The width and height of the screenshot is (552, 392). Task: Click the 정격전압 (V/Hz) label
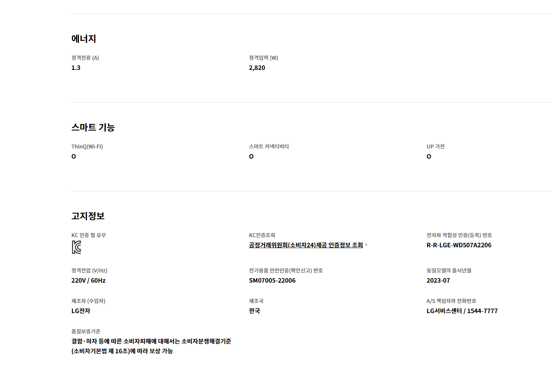pyautogui.click(x=89, y=271)
